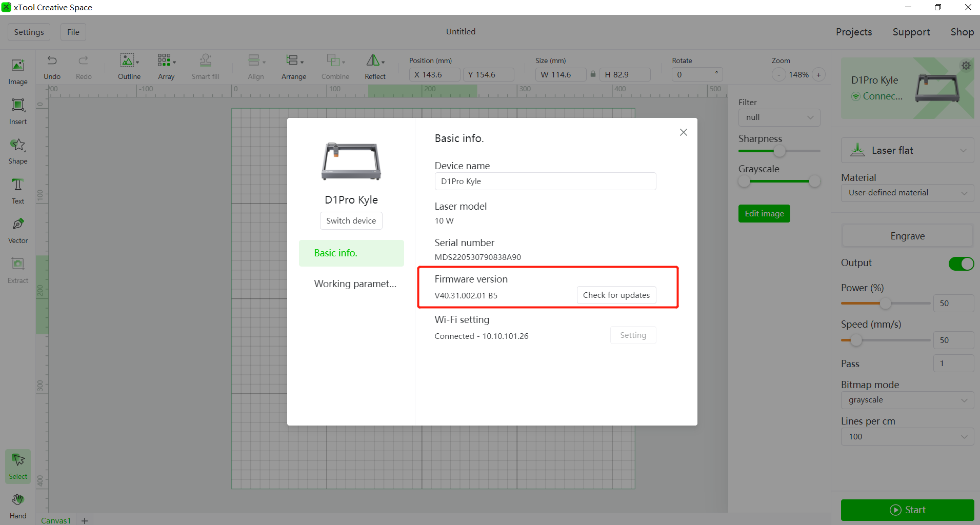
Task: Click the device settings gear icon
Action: tap(966, 66)
